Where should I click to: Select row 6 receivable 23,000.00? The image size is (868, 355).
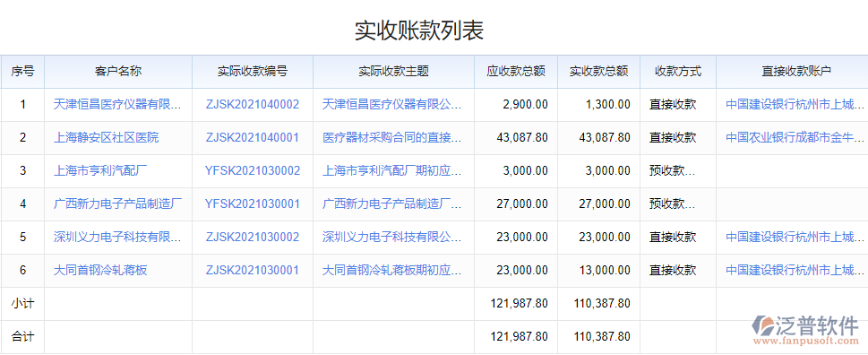pyautogui.click(x=522, y=270)
